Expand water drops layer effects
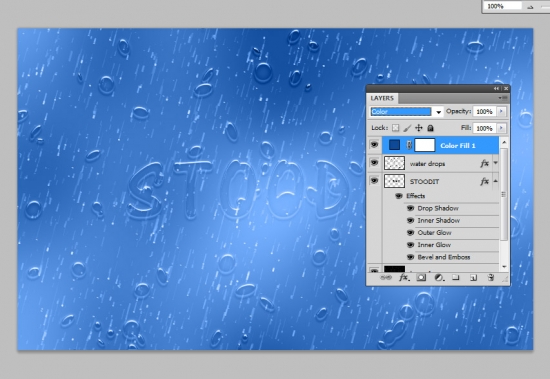 (x=496, y=163)
